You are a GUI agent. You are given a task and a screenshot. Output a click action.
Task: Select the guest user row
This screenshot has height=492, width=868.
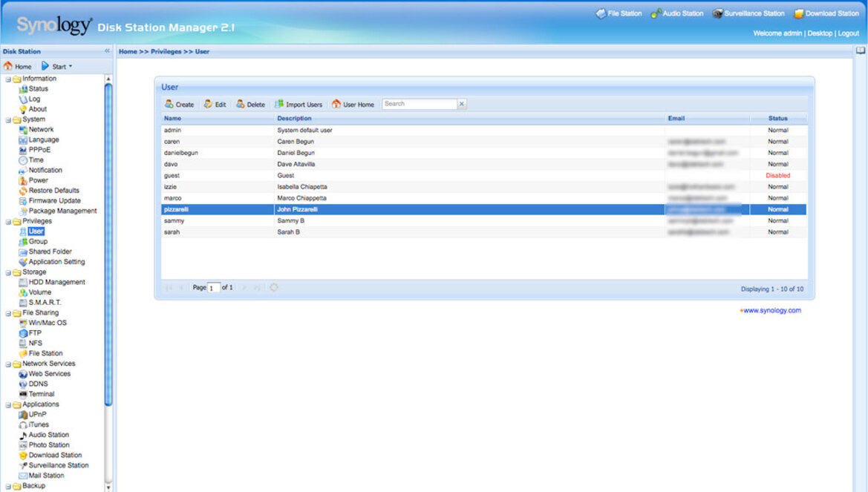tap(484, 175)
